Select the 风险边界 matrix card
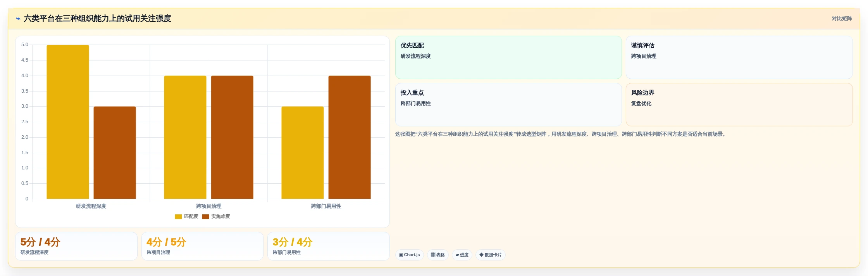The height and width of the screenshot is (276, 868). pyautogui.click(x=739, y=105)
